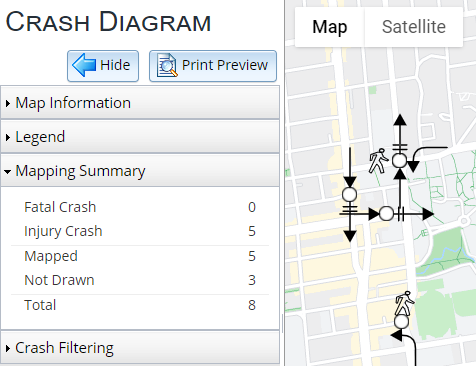Click the crash circle on the southbound arrow

point(350,194)
